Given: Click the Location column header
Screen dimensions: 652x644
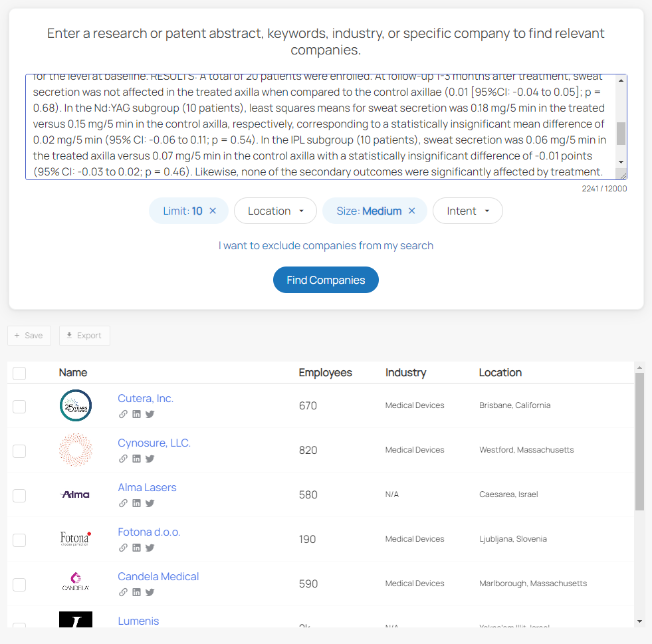Looking at the screenshot, I should click(500, 373).
